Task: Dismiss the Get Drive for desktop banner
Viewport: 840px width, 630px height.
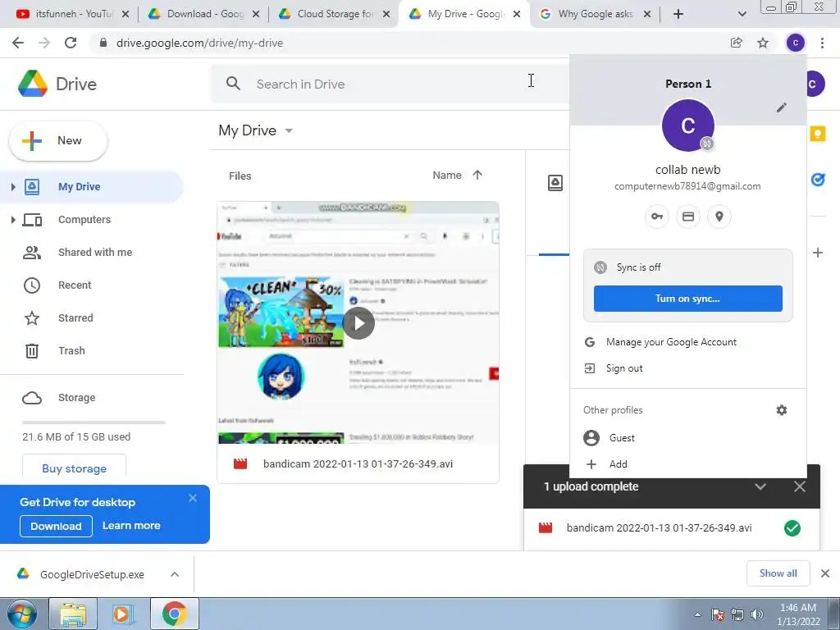Action: point(193,498)
